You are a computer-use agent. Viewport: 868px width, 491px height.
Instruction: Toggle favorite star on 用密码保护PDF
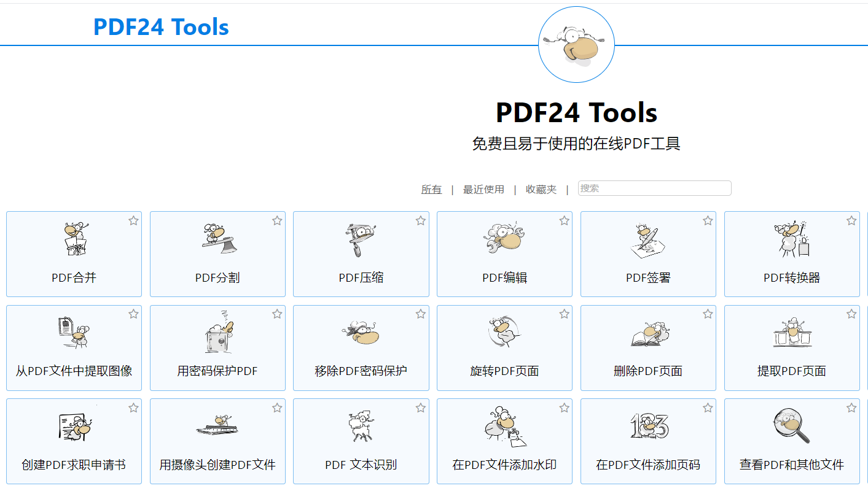[x=277, y=314]
